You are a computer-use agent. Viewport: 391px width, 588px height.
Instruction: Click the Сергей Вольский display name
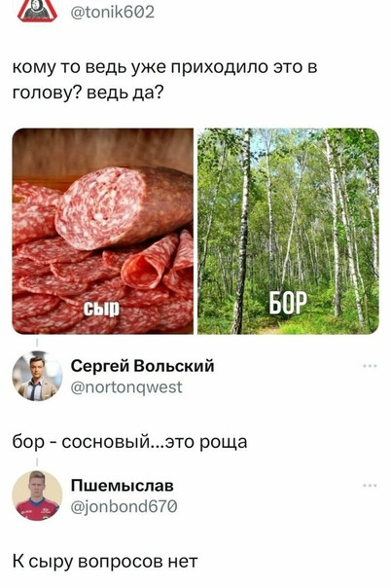point(142,366)
